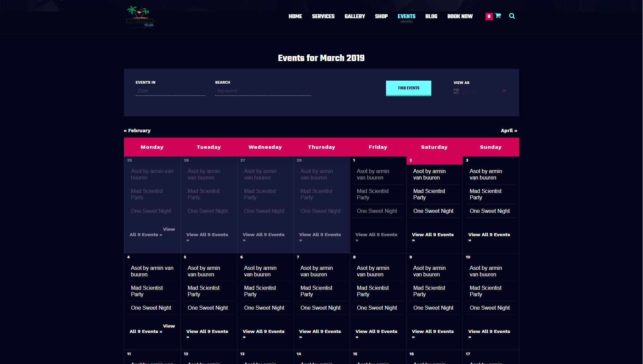Screen dimensions: 643x364
Task: Open Asot by armin van buuren on March 2
Action: coord(430,174)
